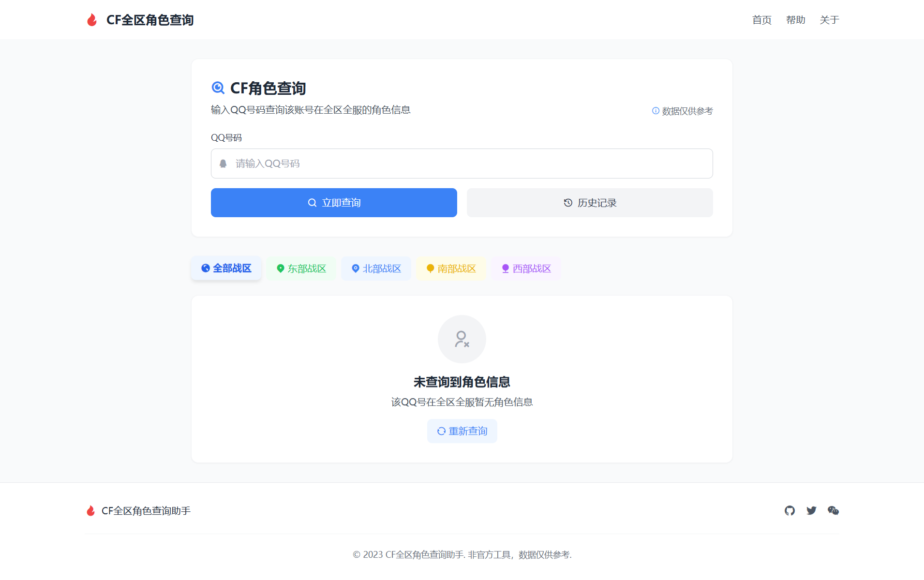
Task: Click the globe icon on 全部战区 filter
Action: pyautogui.click(x=206, y=268)
